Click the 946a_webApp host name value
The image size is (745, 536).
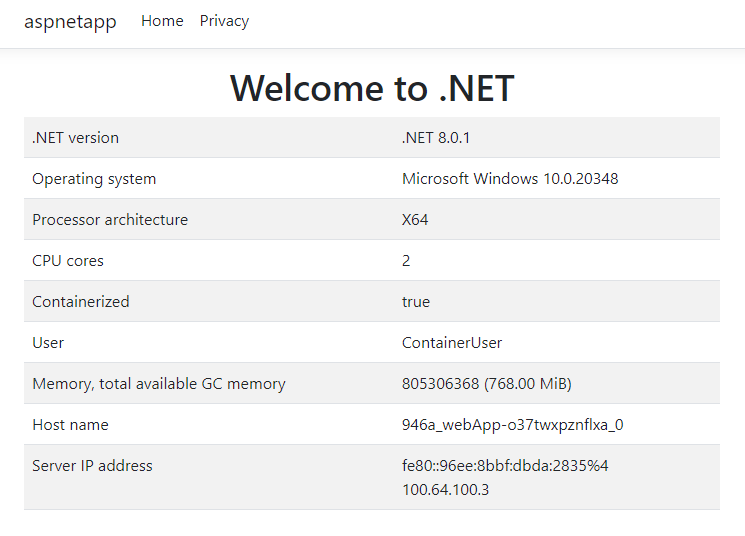pos(513,425)
